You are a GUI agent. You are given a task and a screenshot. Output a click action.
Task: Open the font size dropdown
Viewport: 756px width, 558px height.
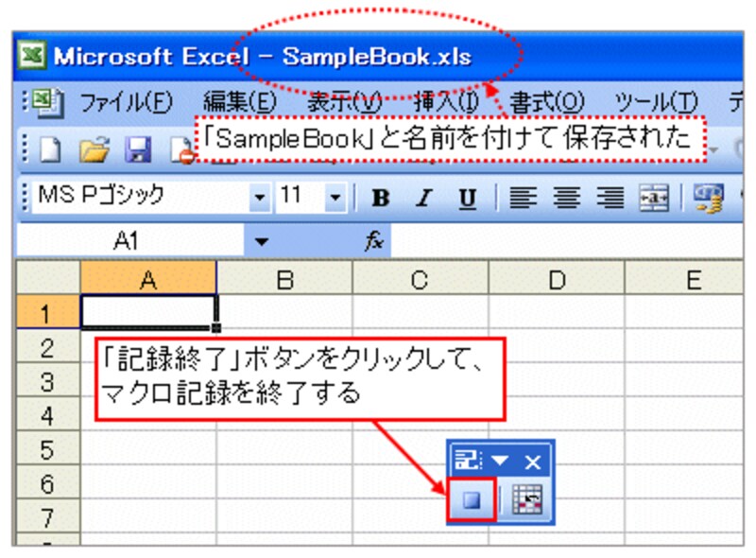[x=335, y=197]
